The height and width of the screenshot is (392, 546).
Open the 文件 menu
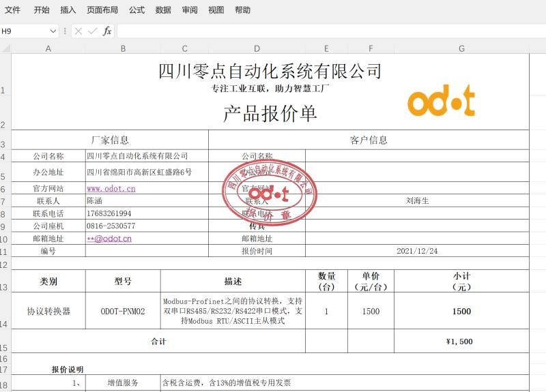click(x=12, y=10)
